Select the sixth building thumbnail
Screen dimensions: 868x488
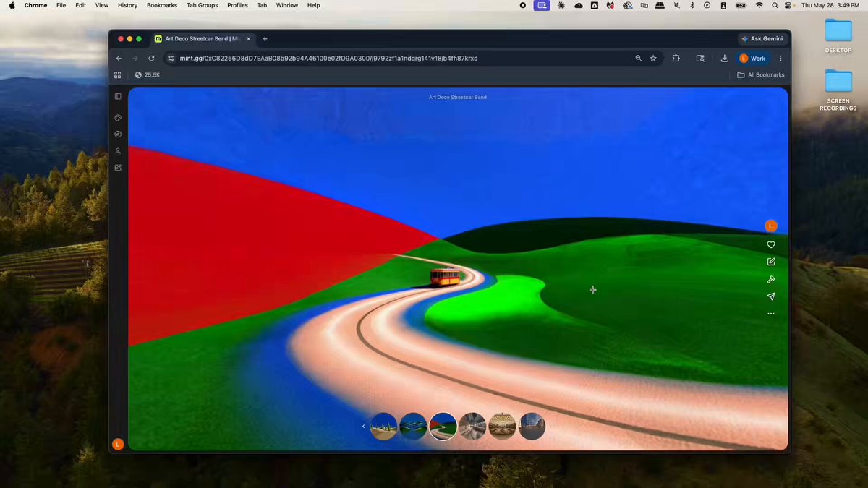coord(532,427)
